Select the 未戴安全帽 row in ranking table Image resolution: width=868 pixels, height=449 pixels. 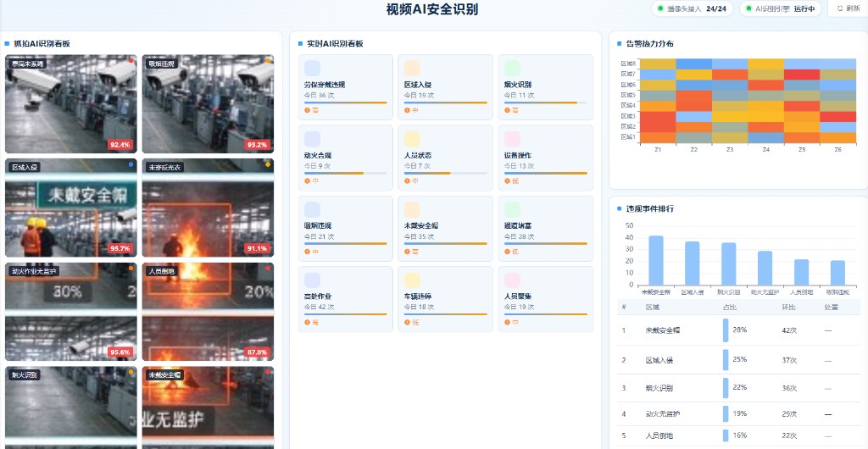tap(739, 330)
